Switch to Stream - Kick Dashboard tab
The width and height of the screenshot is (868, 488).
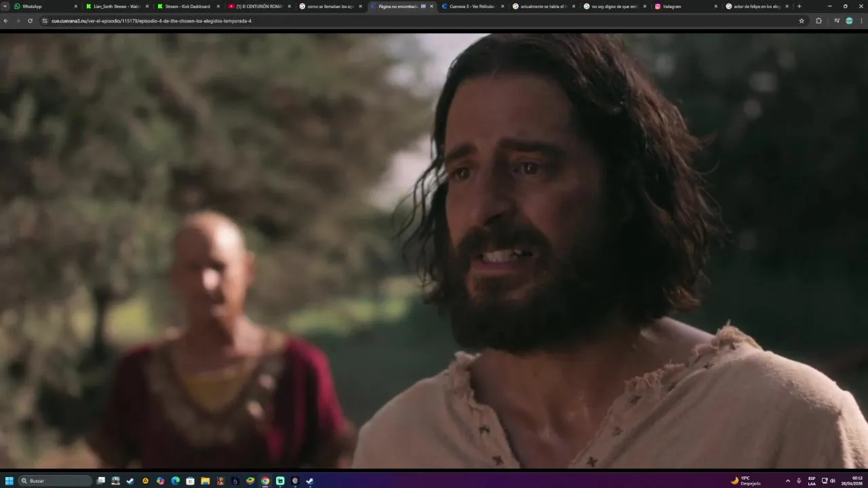click(188, 6)
